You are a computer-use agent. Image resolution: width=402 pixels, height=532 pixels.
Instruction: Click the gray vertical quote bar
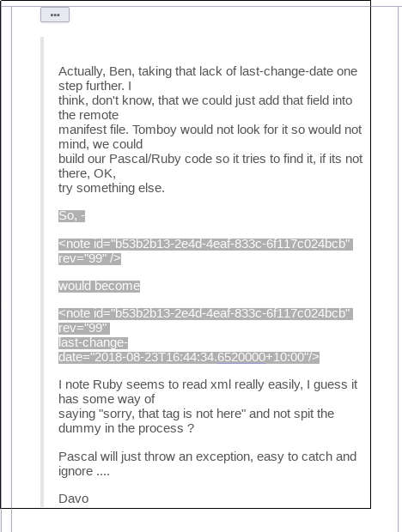tap(42, 271)
